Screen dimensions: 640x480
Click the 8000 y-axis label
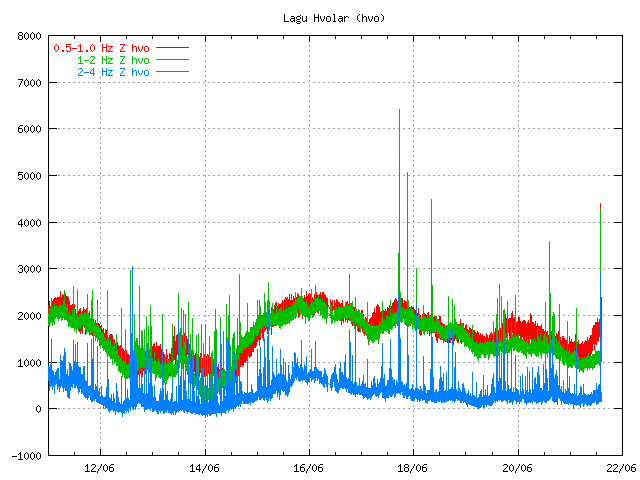pos(29,36)
